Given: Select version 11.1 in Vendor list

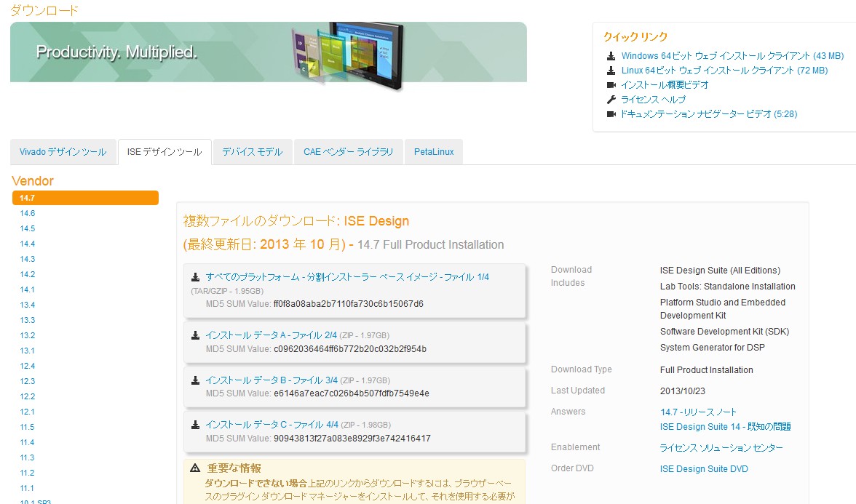Looking at the screenshot, I should click(x=28, y=488).
